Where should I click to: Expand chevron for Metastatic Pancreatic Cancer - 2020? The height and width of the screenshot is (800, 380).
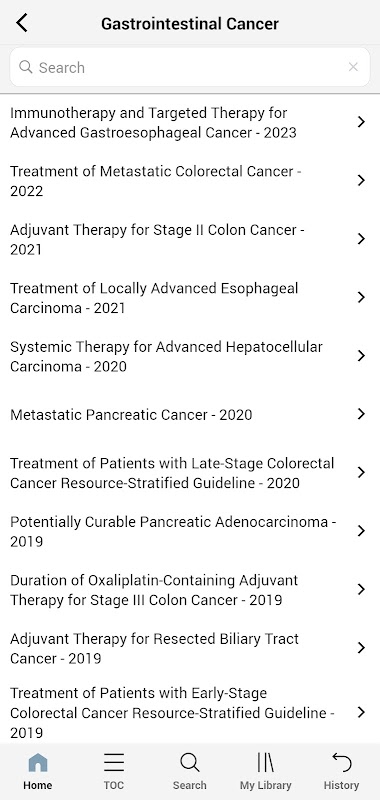pyautogui.click(x=361, y=414)
